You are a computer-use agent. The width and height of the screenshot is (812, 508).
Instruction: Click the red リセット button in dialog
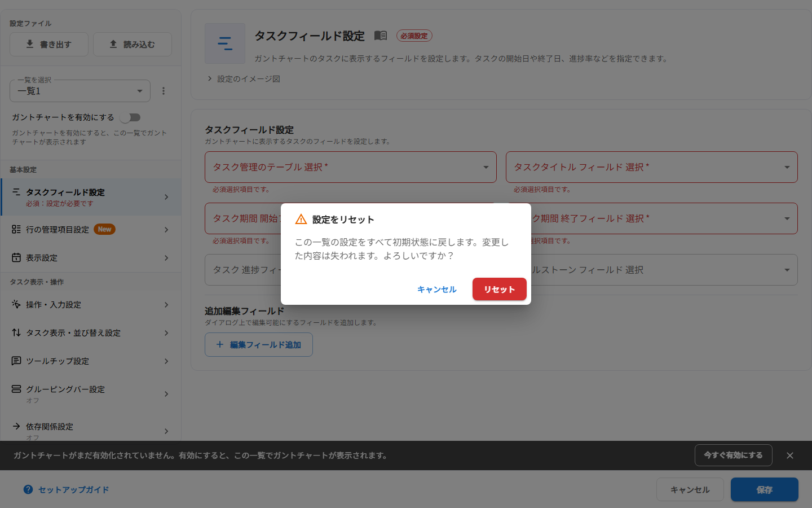499,289
